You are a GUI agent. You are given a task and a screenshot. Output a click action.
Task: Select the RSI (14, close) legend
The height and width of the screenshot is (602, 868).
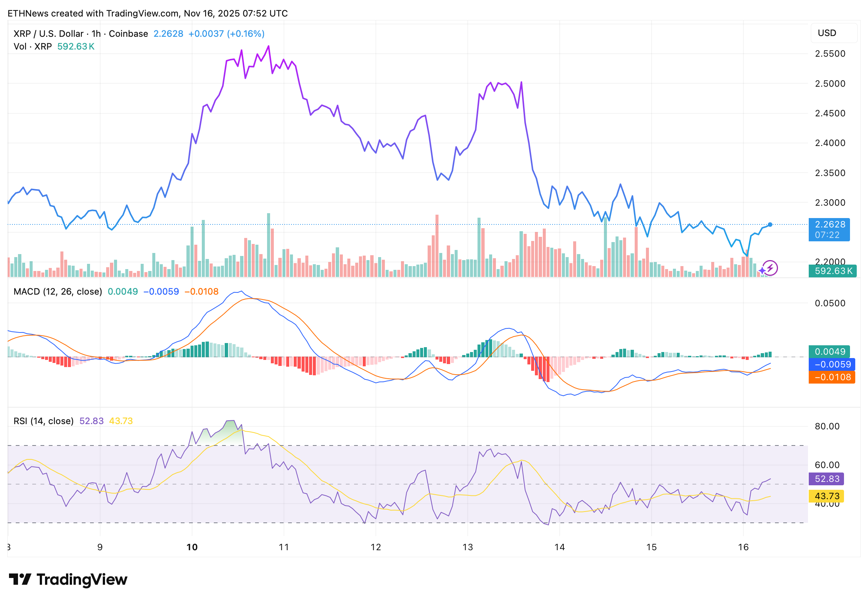(44, 421)
